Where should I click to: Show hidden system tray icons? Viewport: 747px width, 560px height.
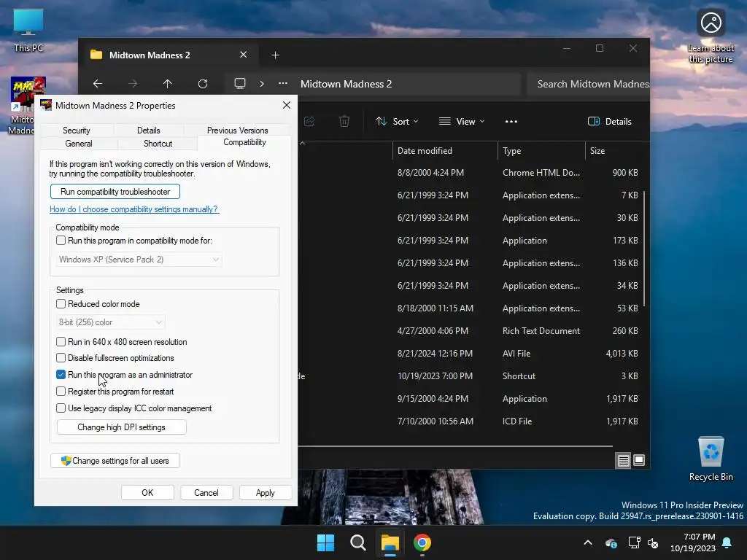pyautogui.click(x=588, y=542)
